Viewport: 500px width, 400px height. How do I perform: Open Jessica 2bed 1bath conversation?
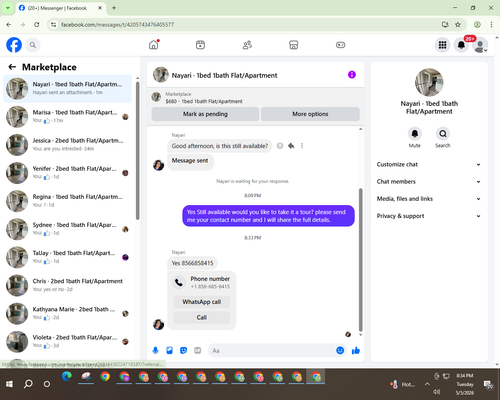click(x=67, y=145)
